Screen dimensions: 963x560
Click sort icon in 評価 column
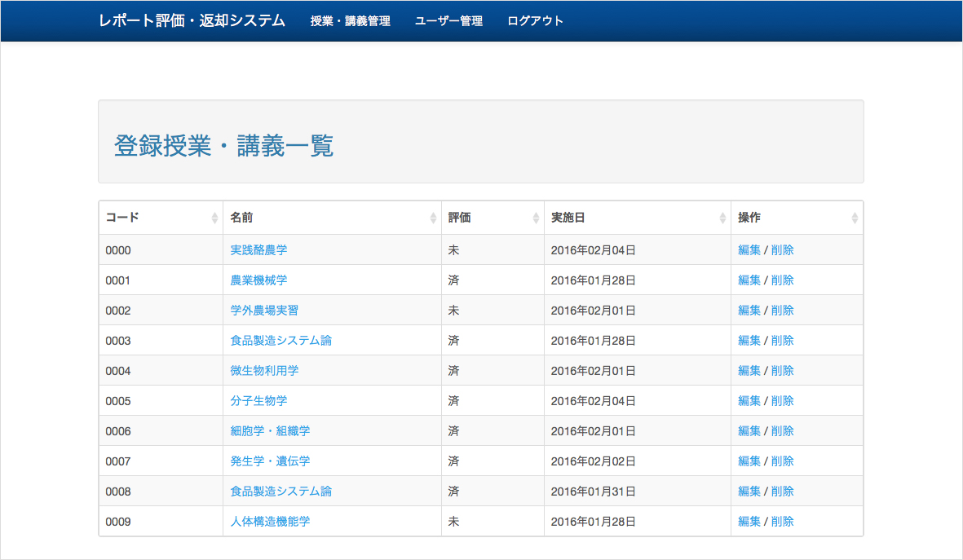tap(536, 218)
